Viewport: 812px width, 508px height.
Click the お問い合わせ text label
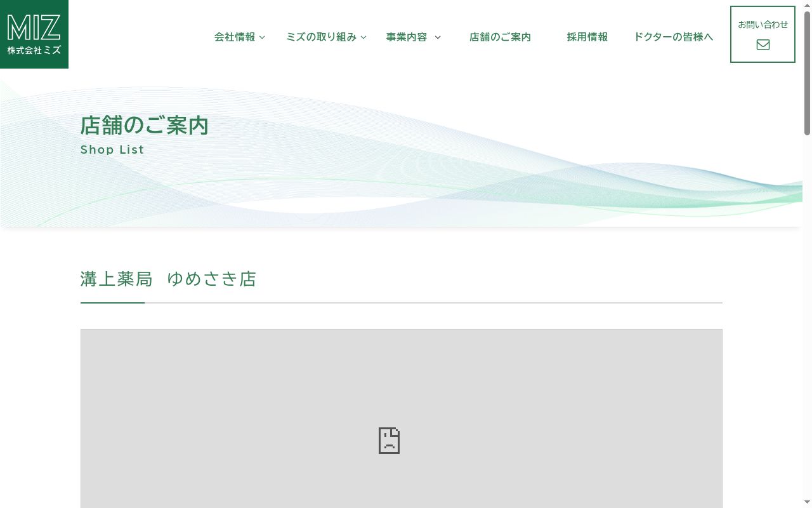763,24
